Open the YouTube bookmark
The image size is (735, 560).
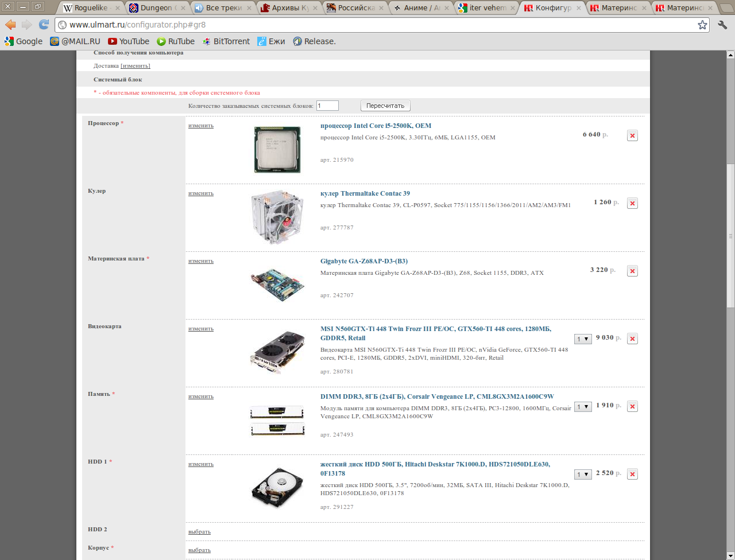tap(129, 41)
